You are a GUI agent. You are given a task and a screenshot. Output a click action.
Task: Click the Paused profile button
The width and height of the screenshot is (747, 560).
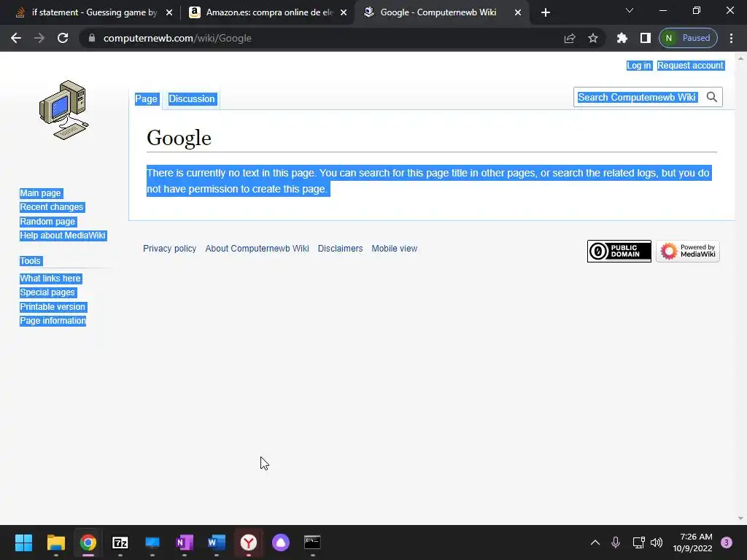(688, 38)
